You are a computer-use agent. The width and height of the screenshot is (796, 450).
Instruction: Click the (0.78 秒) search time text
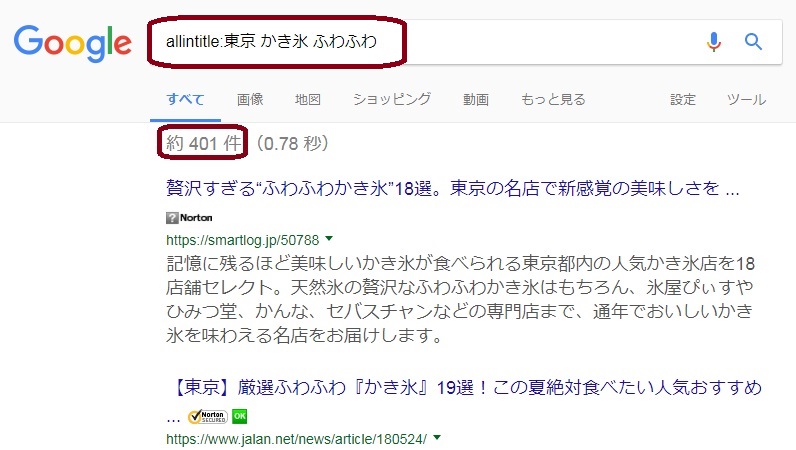point(292,143)
